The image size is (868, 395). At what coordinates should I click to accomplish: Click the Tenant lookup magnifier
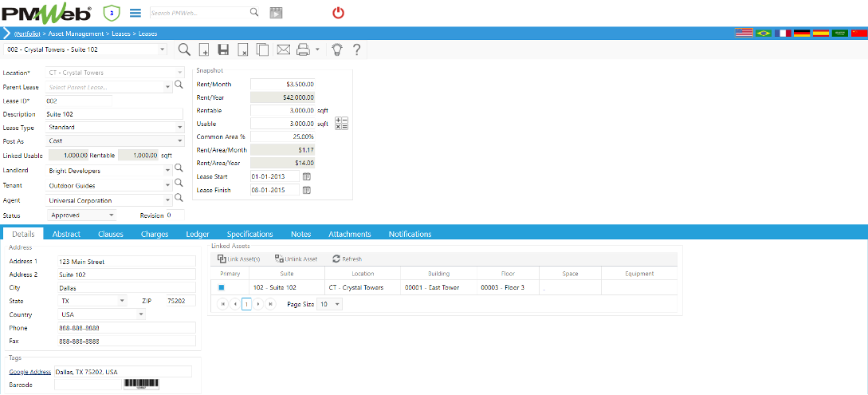pyautogui.click(x=179, y=182)
